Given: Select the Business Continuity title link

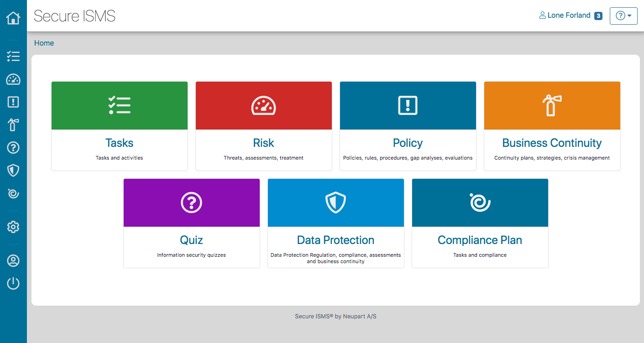Looking at the screenshot, I should [552, 143].
